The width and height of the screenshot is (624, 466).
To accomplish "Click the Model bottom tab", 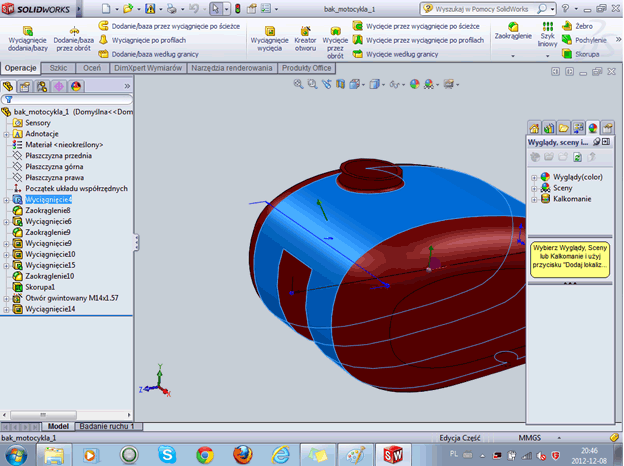I will tap(58, 426).
